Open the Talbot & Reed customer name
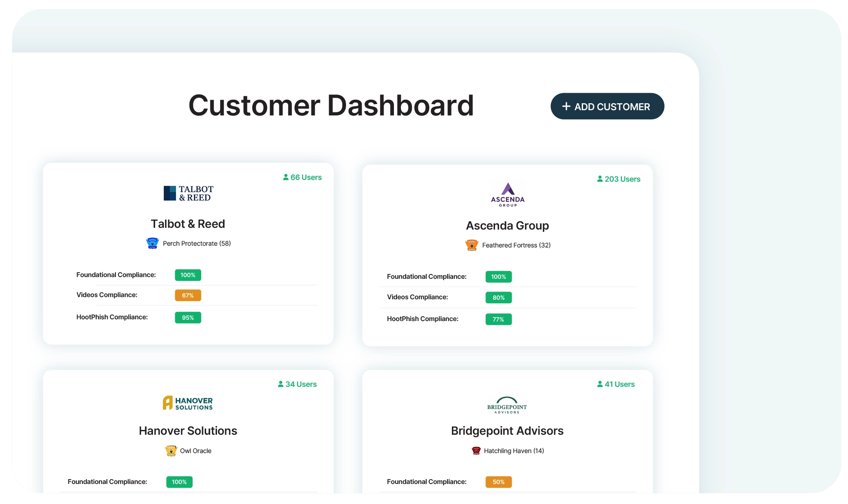Viewport: 848px width, 504px height. click(x=188, y=224)
